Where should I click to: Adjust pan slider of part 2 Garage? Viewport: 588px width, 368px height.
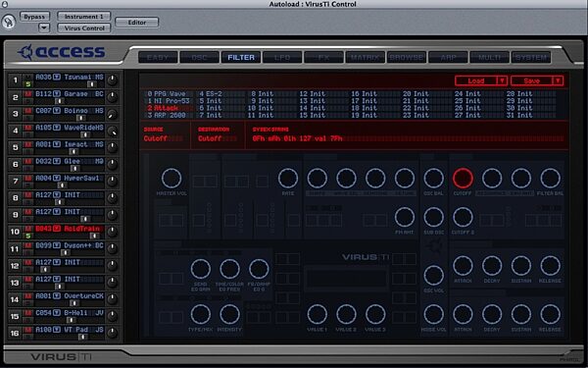point(59,101)
